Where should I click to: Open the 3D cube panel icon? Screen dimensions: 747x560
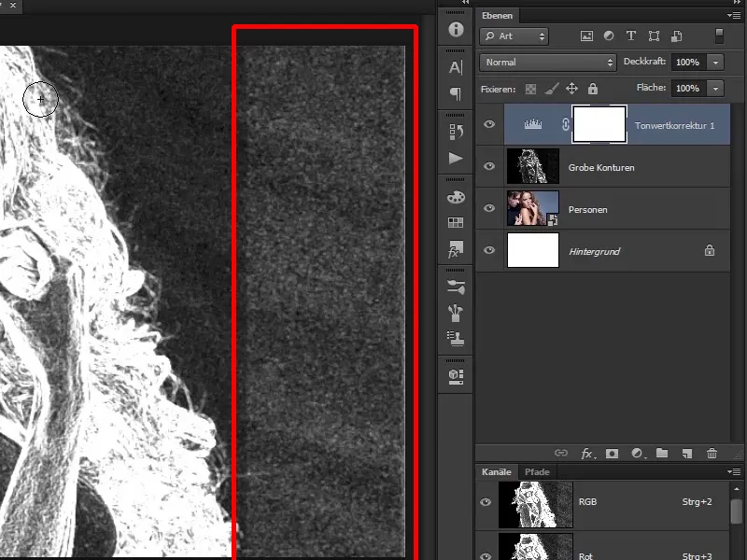456,376
